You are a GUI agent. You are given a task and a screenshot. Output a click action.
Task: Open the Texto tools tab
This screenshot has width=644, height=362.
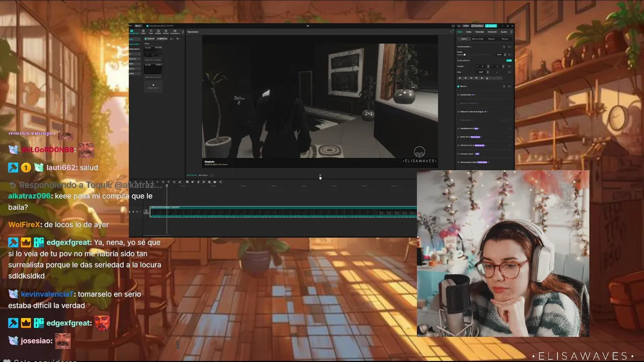(151, 32)
